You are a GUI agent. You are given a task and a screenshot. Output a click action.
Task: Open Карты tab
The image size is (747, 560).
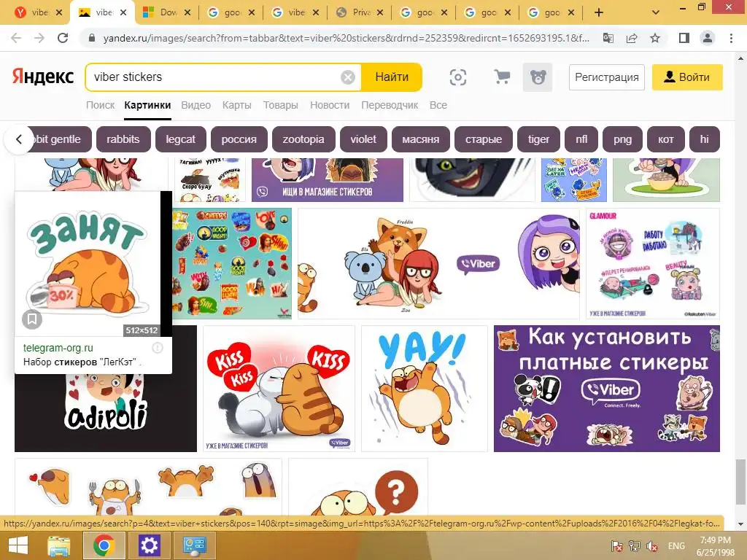coord(237,105)
